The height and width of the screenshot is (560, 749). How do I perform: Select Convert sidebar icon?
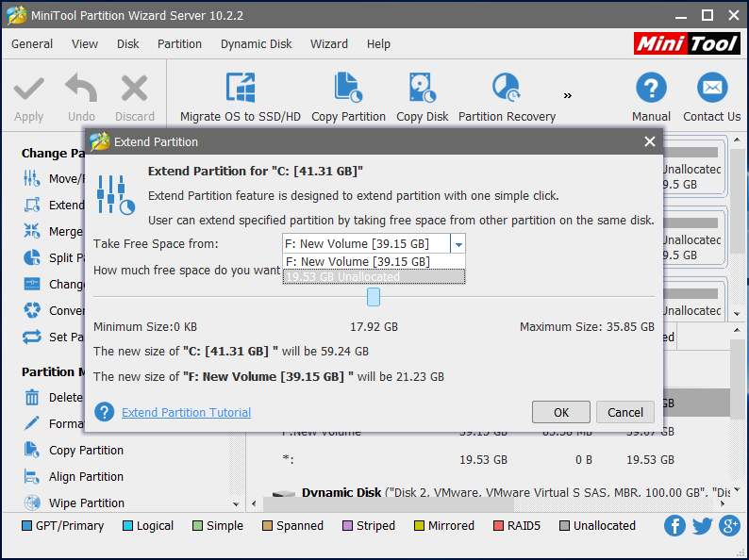(x=32, y=310)
